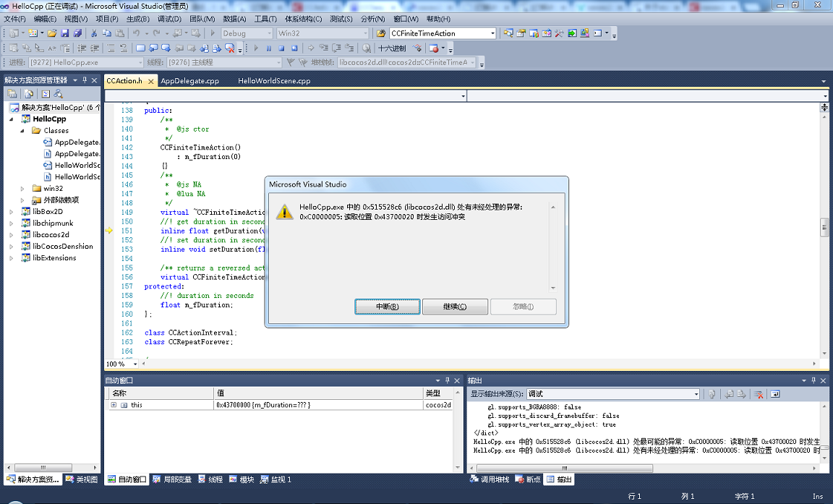Click the Increase Indent toolbar icon

95,48
